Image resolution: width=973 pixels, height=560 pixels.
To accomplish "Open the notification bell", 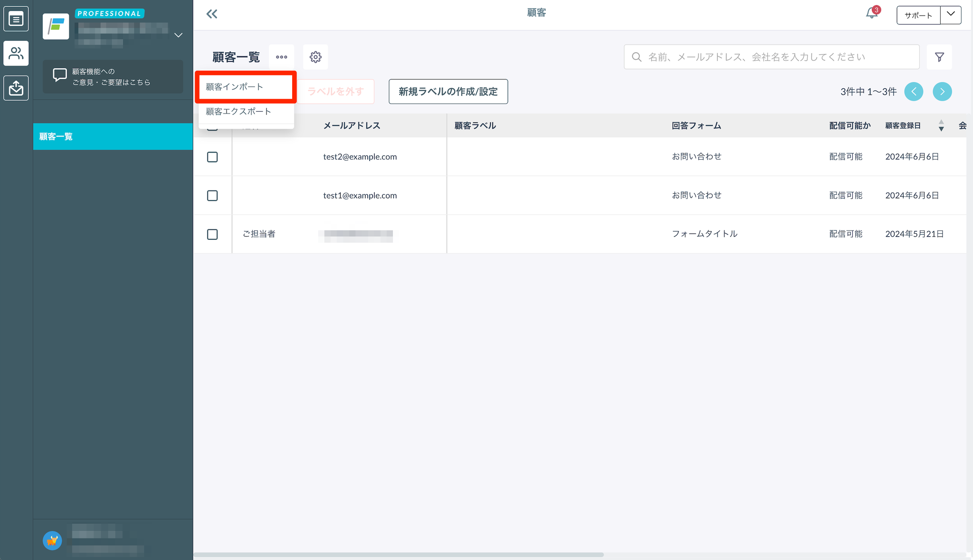I will click(x=872, y=13).
